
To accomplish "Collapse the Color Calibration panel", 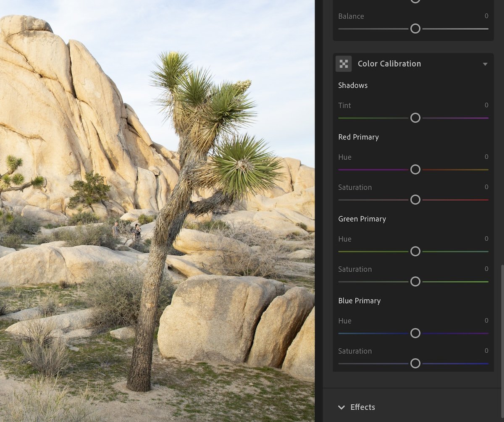I will pos(485,64).
